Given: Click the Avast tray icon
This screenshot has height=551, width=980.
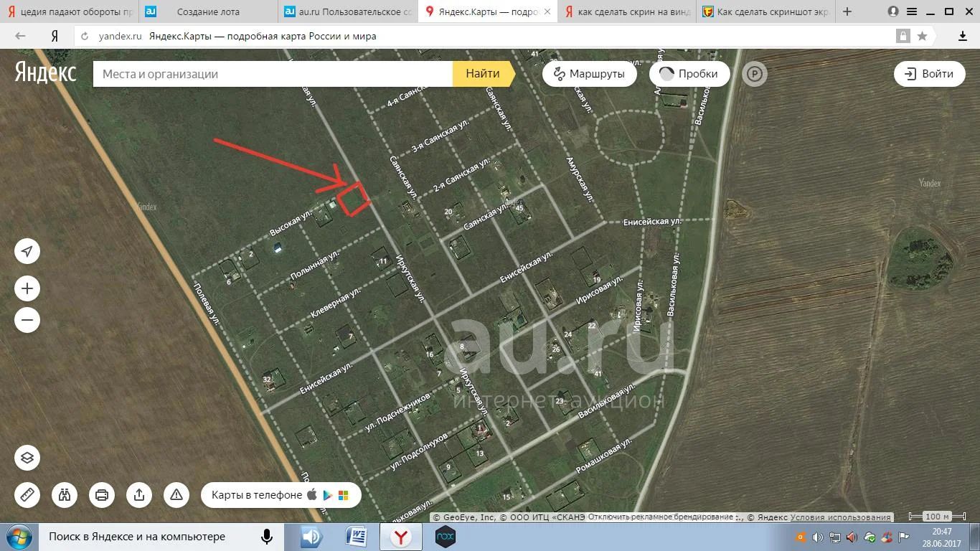Looking at the screenshot, I should pos(801,537).
